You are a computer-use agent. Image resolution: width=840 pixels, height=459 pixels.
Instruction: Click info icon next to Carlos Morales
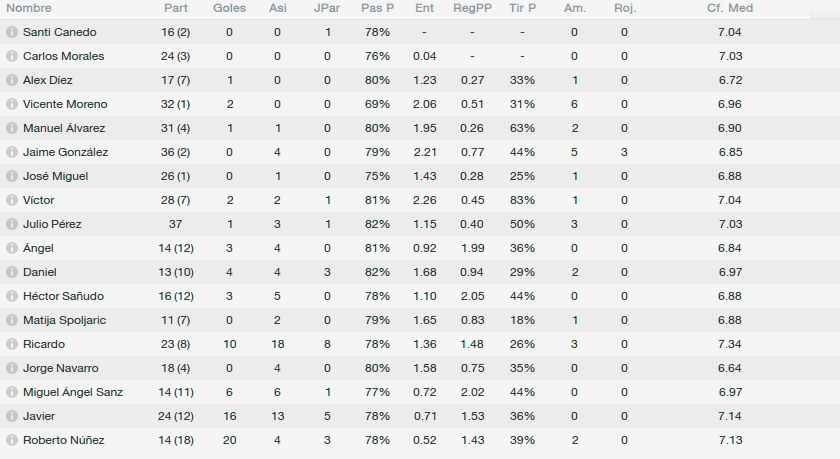pyautogui.click(x=12, y=56)
